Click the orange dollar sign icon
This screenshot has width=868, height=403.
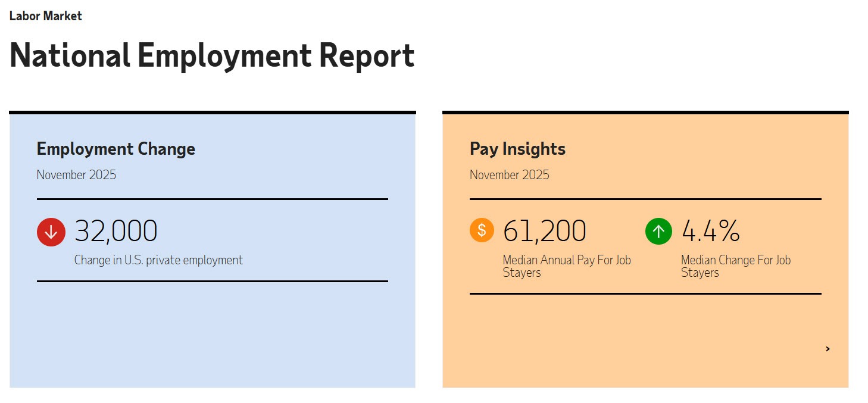point(482,230)
